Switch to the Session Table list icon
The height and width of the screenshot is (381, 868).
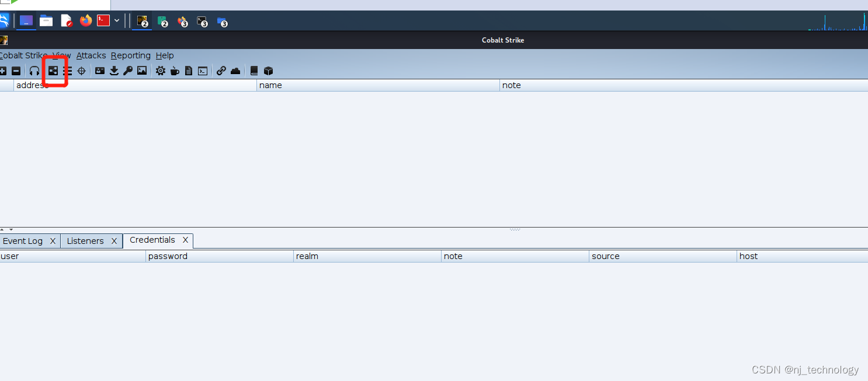click(68, 71)
